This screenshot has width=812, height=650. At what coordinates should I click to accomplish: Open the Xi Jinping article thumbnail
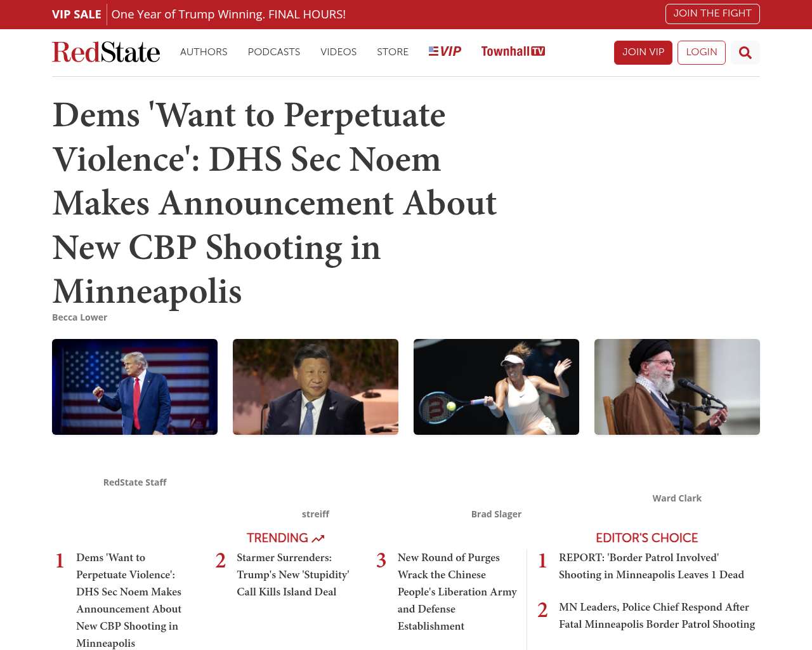[315, 387]
